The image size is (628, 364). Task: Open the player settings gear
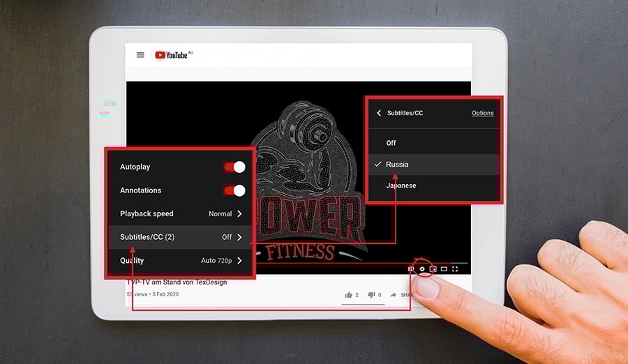421,269
